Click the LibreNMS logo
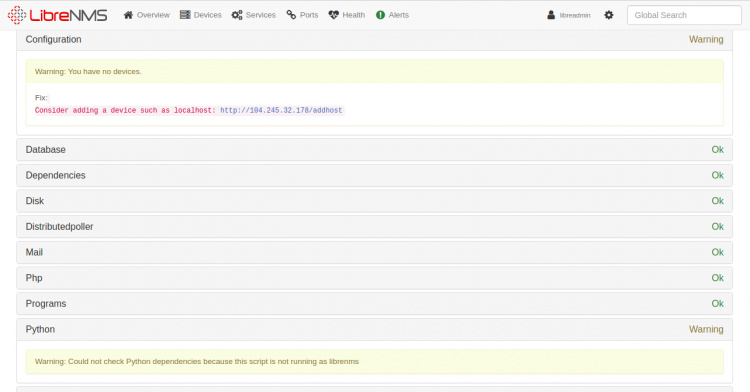This screenshot has height=392, width=750. click(57, 15)
